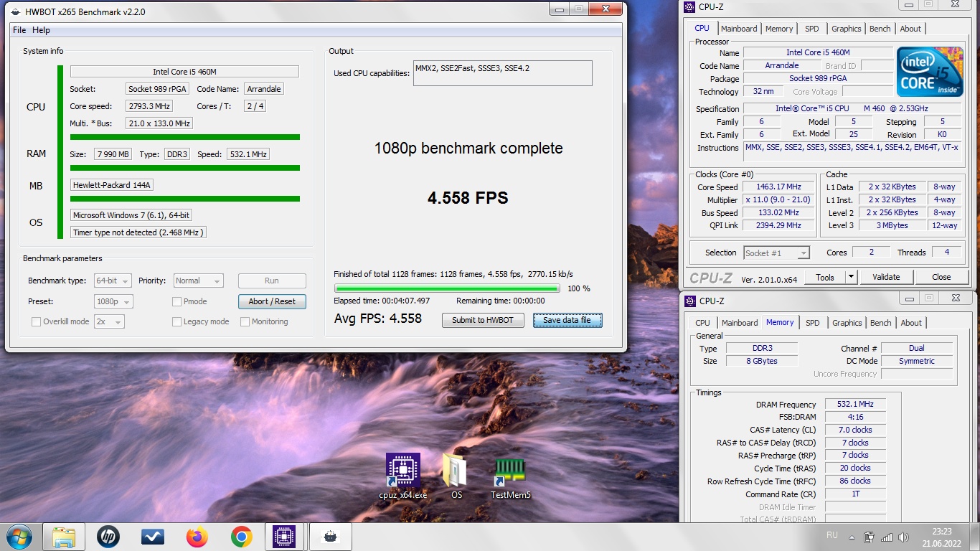Open the Overkill mode 2x dropdown

pos(109,322)
